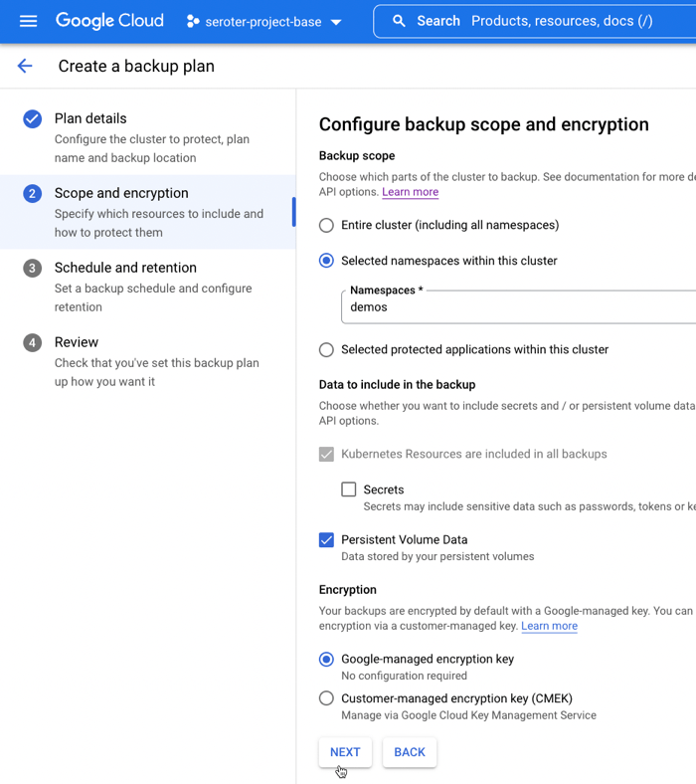Uncheck Persistent Volume Data checkbox
696x784 pixels.
tap(326, 540)
